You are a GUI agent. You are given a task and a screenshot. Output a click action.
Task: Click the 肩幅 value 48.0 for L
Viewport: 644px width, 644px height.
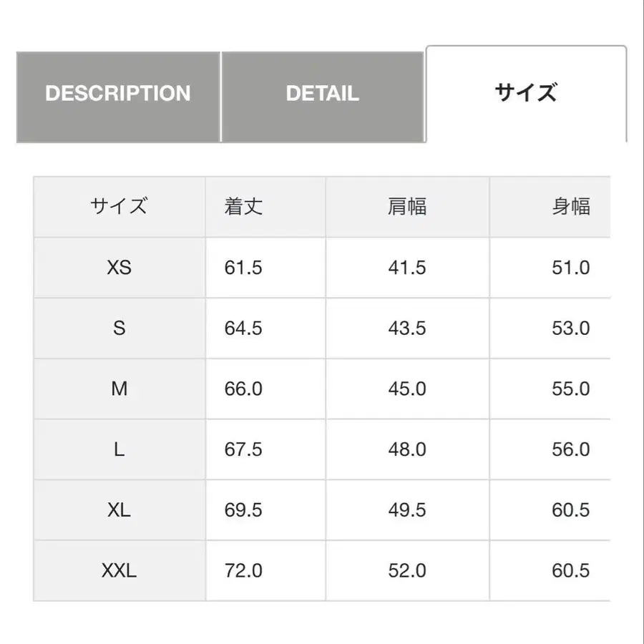point(409,449)
